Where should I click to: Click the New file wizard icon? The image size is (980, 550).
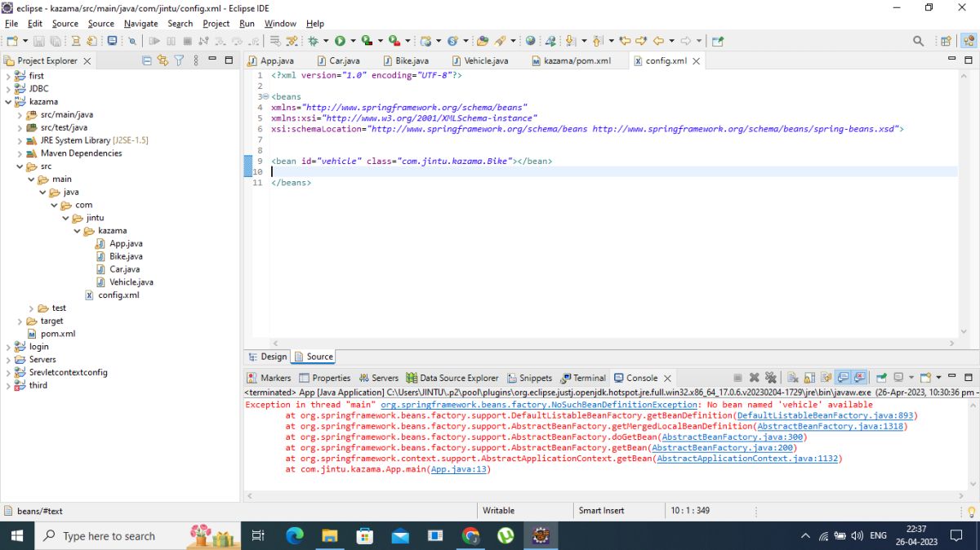[x=12, y=41]
